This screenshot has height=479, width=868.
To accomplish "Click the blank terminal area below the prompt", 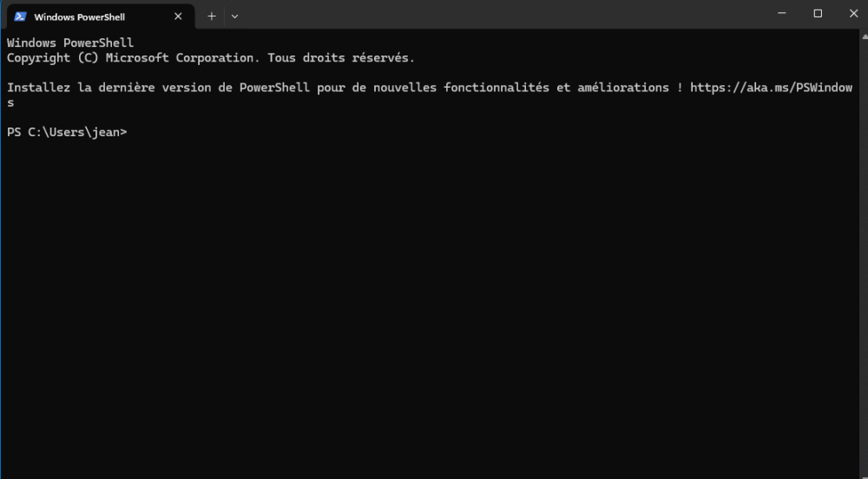I will pyautogui.click(x=434, y=304).
